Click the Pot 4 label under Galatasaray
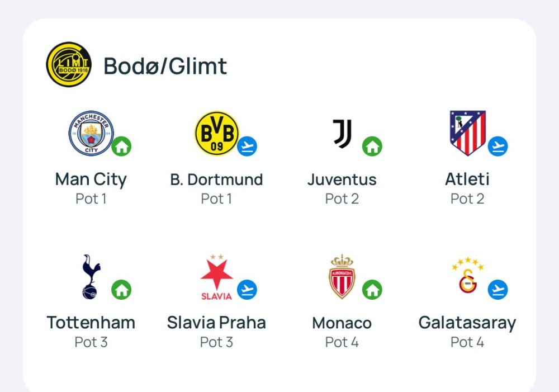The width and height of the screenshot is (559, 392). 467,342
